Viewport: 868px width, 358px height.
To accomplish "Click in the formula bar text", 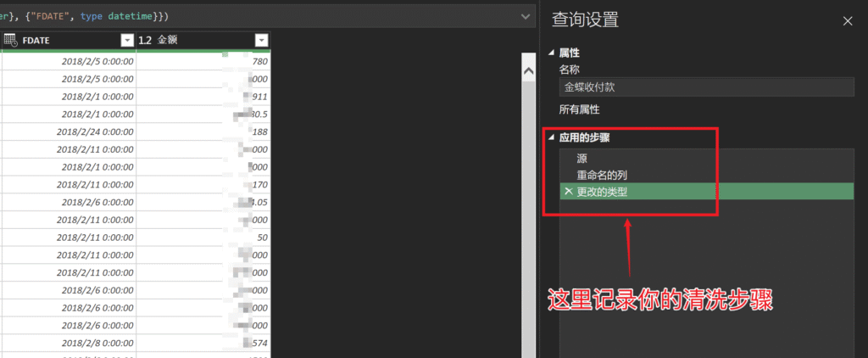I will click(x=84, y=17).
